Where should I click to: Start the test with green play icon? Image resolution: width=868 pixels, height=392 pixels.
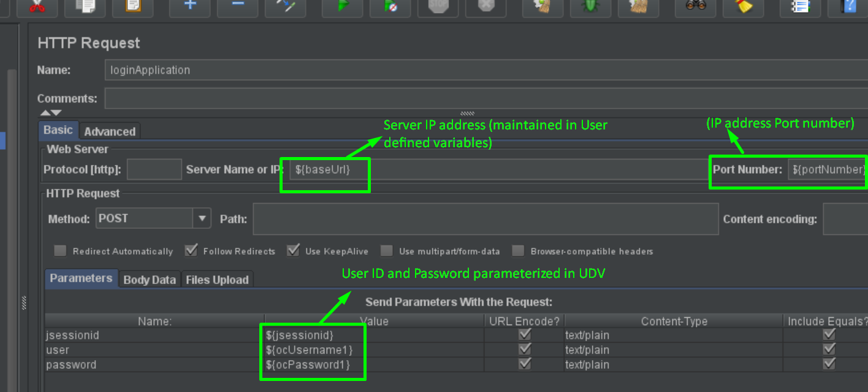pyautogui.click(x=343, y=6)
